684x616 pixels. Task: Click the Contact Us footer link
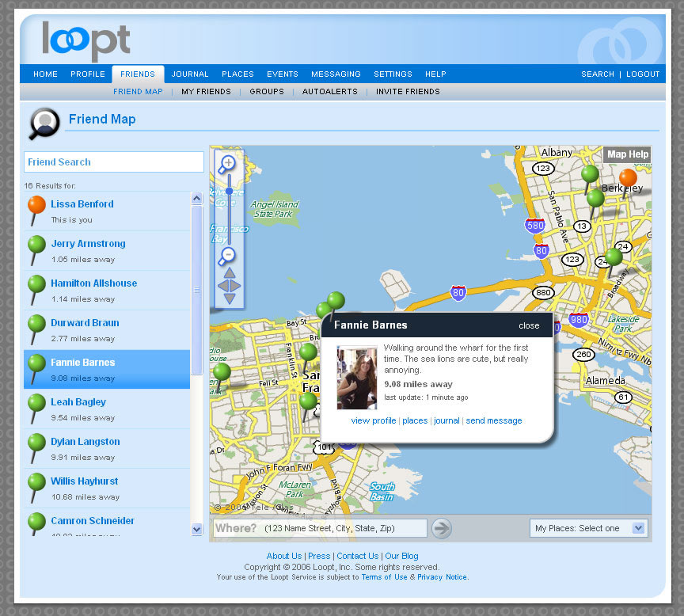[357, 556]
